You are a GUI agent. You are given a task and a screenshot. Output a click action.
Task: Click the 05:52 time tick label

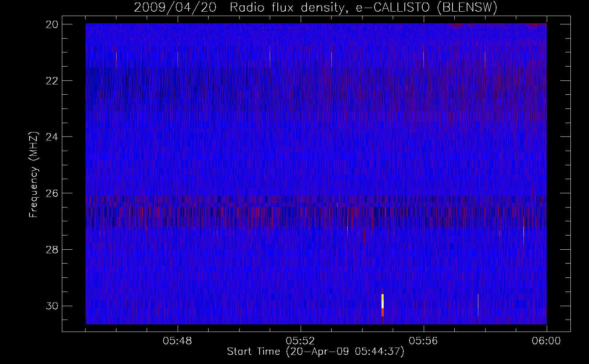(301, 341)
